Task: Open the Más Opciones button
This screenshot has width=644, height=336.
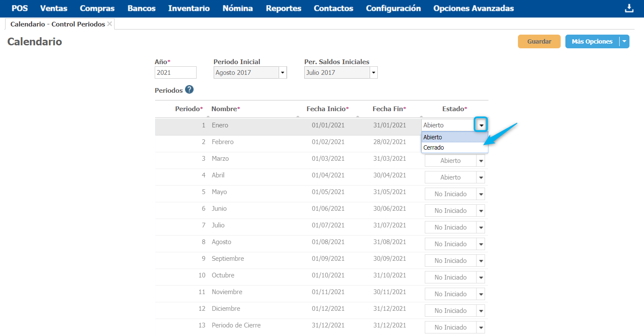Action: 592,41
